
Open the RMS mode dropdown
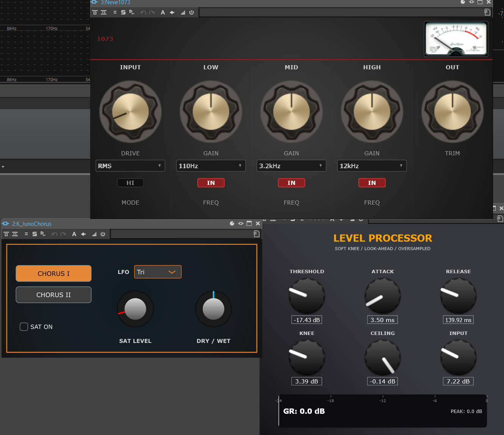(130, 166)
